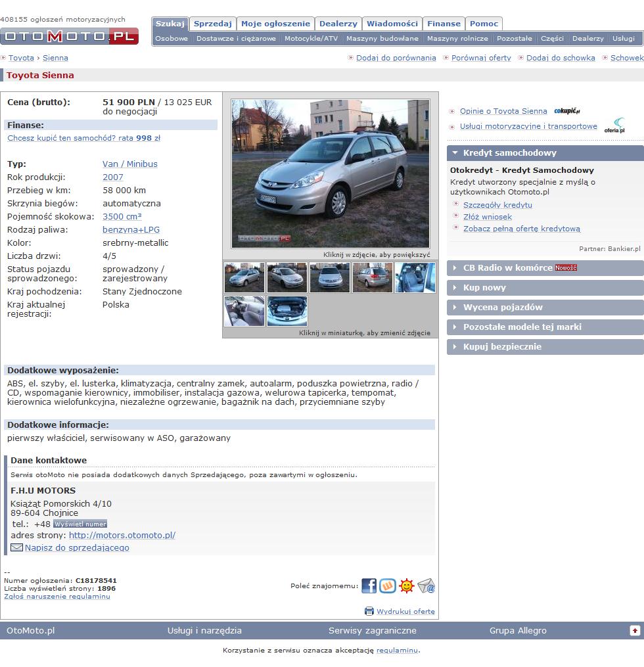Select the blue seats interior thumbnail
The height and width of the screenshot is (667, 644).
(x=415, y=278)
